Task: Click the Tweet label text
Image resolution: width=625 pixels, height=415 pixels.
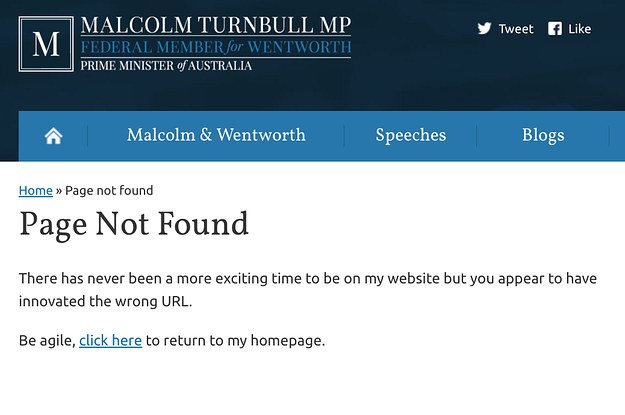Action: coord(516,29)
